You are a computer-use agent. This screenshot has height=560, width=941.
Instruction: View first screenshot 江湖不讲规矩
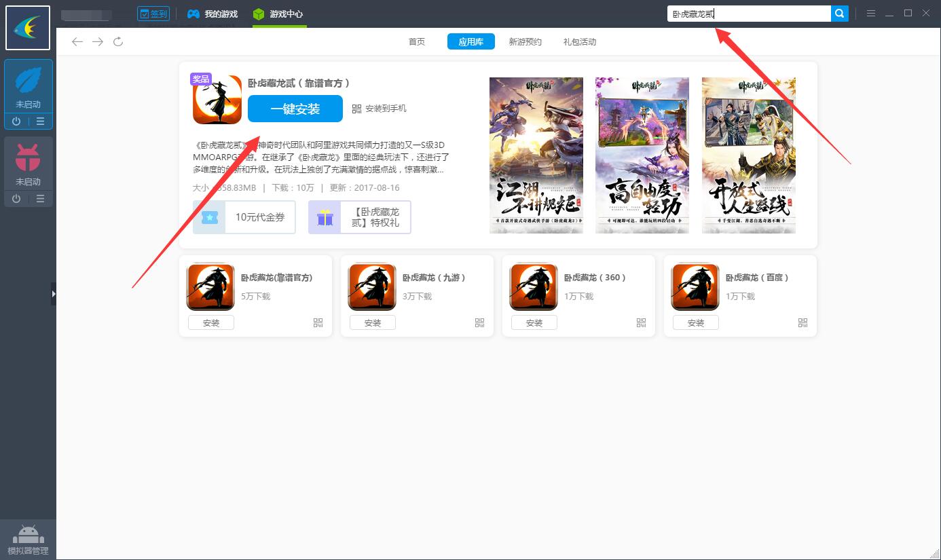(536, 155)
